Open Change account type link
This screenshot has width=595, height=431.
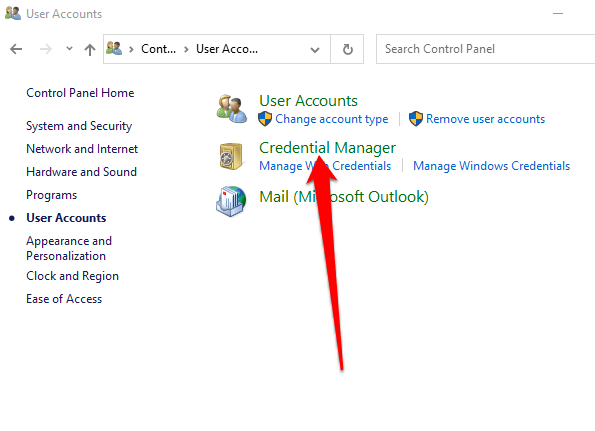pyautogui.click(x=332, y=119)
